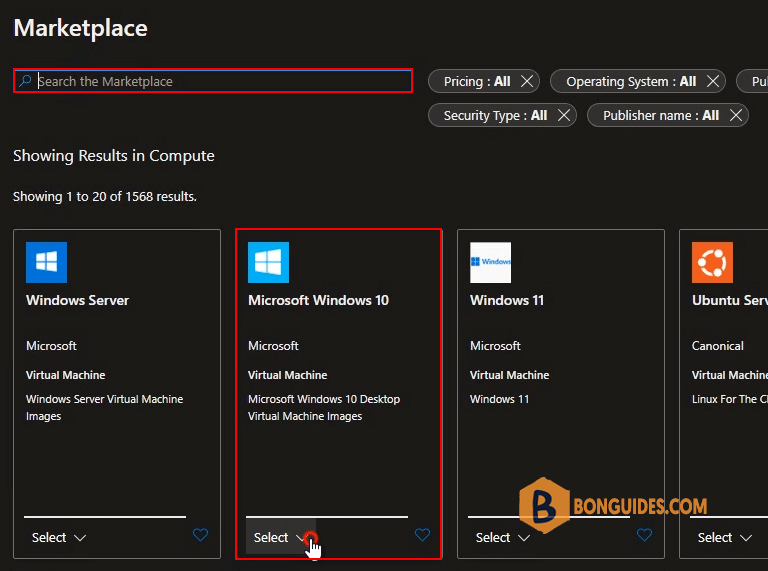This screenshot has height=571, width=768.
Task: Click the Microsoft publisher on Windows 11 card
Action: [x=495, y=346]
